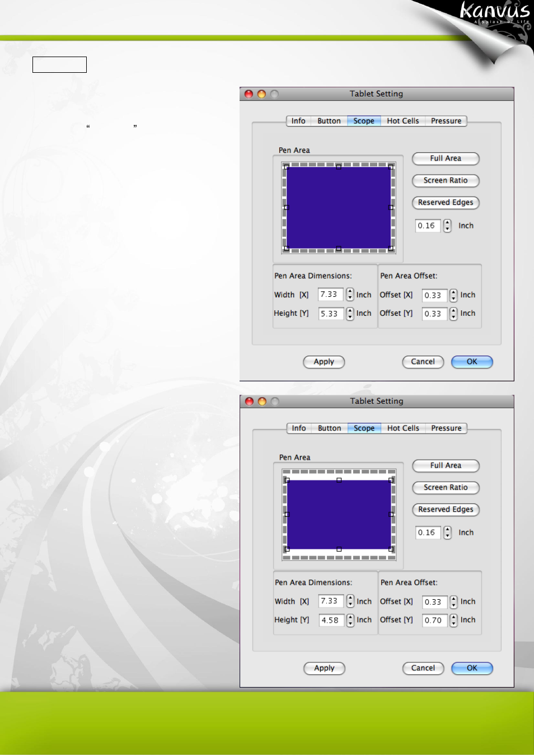534x756 pixels.
Task: Click Width [X] stepper in lower window
Action: point(350,601)
